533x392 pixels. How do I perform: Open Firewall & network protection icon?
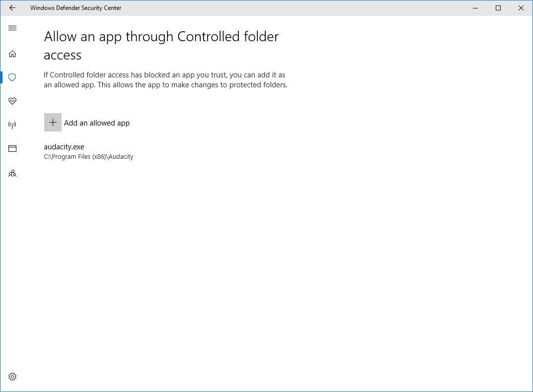tap(12, 125)
